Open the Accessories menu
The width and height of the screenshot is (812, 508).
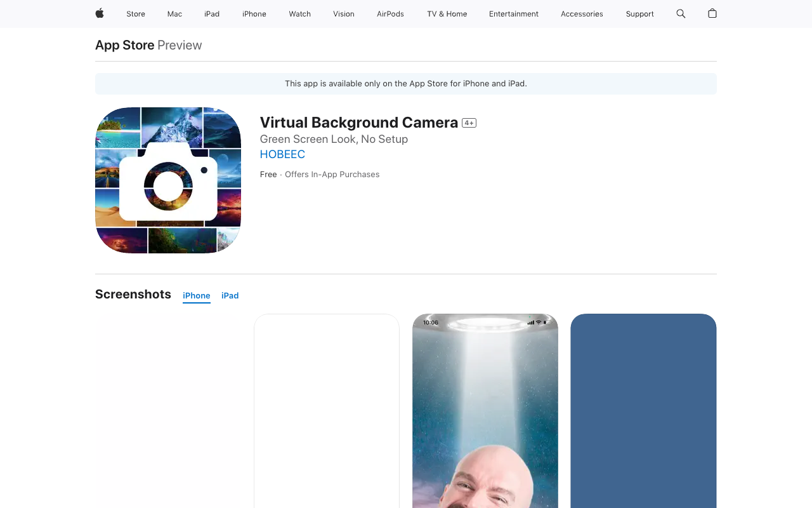coord(582,14)
